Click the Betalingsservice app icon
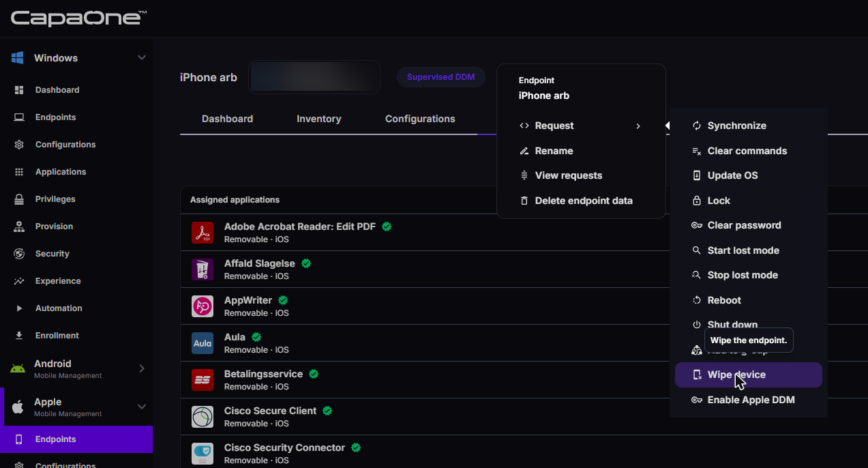This screenshot has width=868, height=468. tap(203, 380)
